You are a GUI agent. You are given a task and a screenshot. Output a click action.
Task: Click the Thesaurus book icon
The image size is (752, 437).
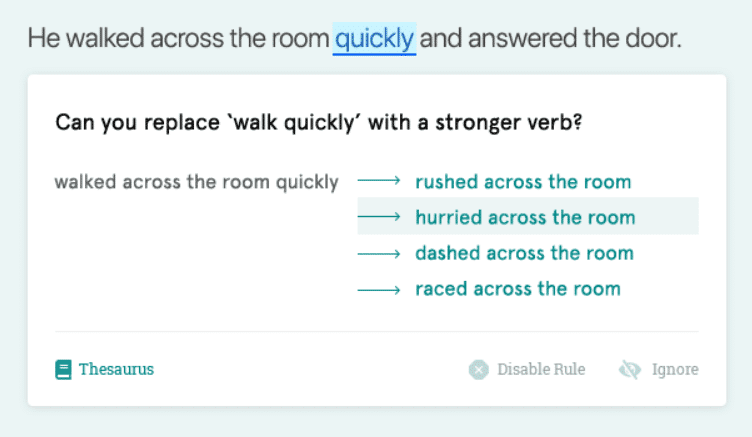point(63,369)
